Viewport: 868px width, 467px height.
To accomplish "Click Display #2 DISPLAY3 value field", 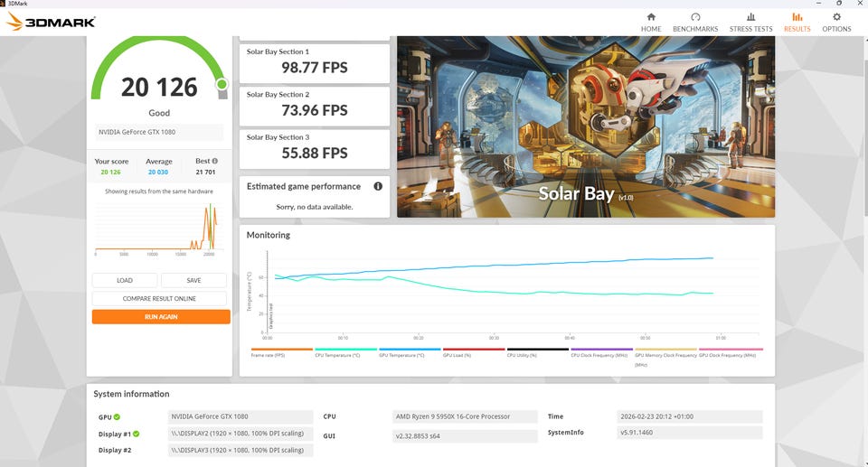I will [241, 451].
